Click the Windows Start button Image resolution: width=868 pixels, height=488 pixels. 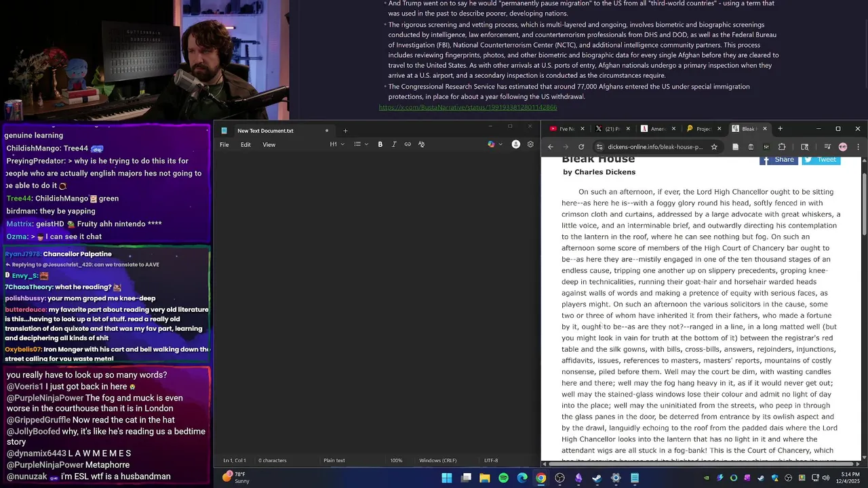point(447,478)
